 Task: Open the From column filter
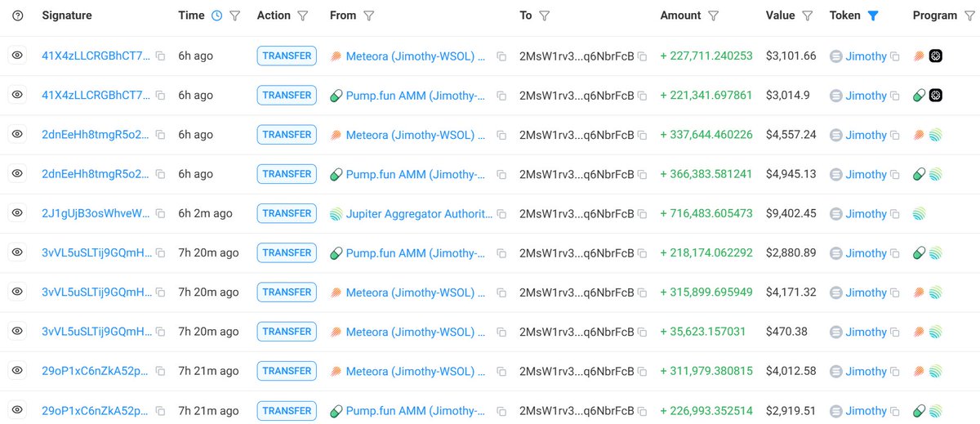(x=368, y=16)
